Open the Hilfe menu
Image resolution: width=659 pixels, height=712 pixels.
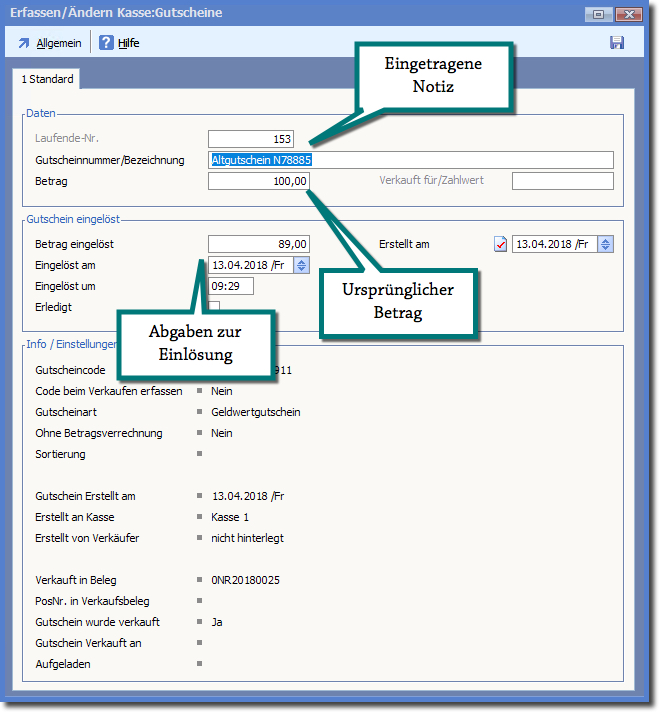point(128,43)
